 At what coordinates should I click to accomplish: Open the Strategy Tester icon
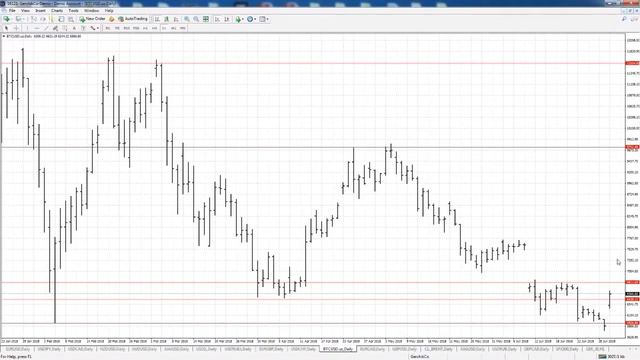(x=71, y=19)
